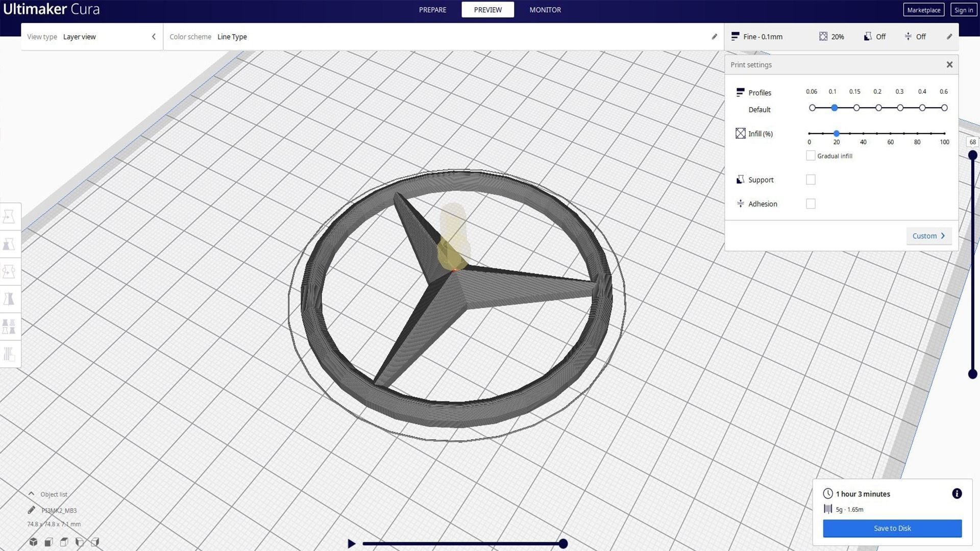Open the Marketplace
Screen dimensions: 980x551
point(923,10)
